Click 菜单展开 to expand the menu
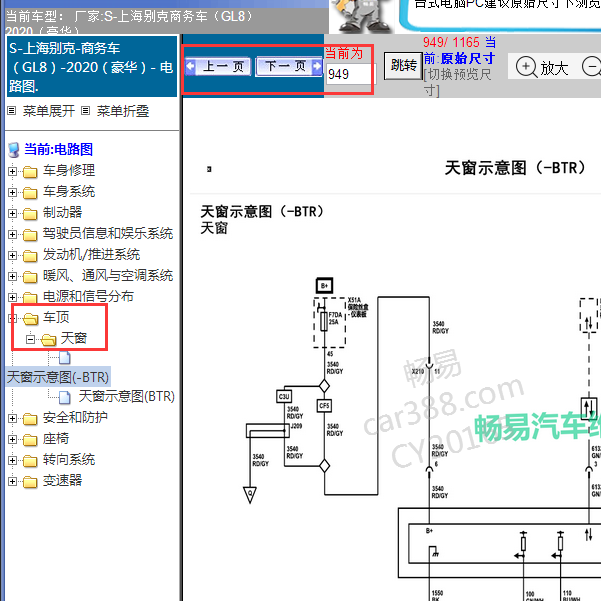Image resolution: width=601 pixels, height=601 pixels. (x=48, y=111)
